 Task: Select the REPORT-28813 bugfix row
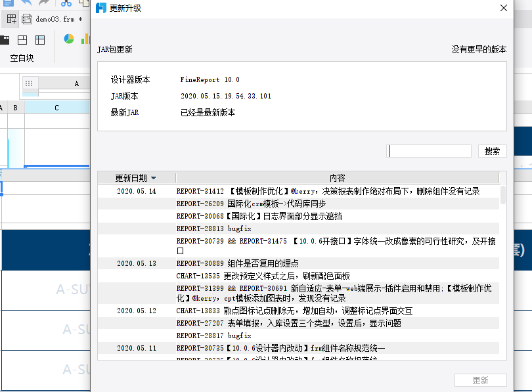(x=299, y=229)
